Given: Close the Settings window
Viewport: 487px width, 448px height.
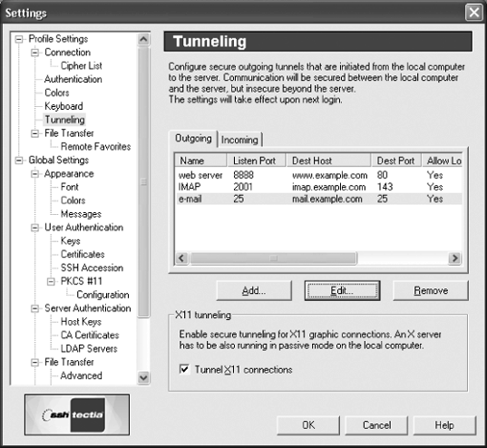Looking at the screenshot, I should pos(474,13).
